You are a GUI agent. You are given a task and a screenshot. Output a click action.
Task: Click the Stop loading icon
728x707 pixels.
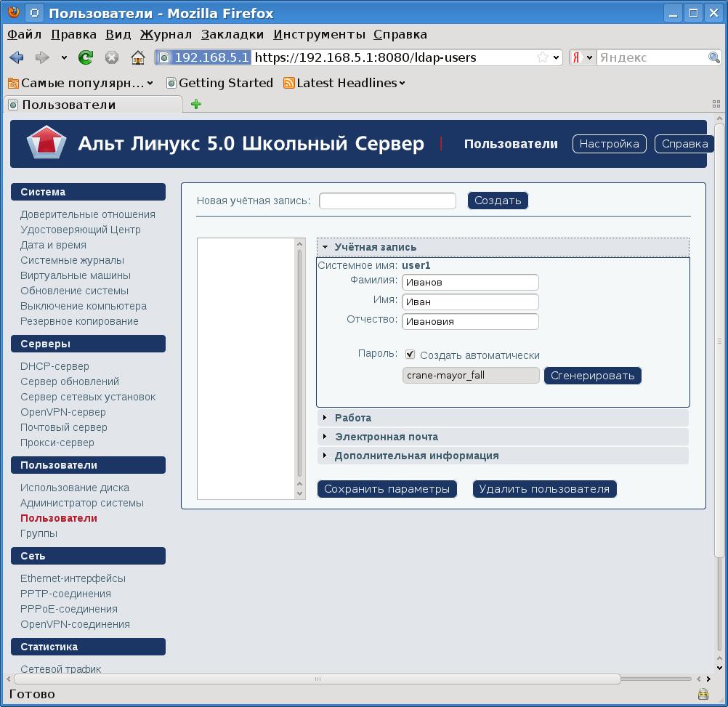pyautogui.click(x=112, y=57)
